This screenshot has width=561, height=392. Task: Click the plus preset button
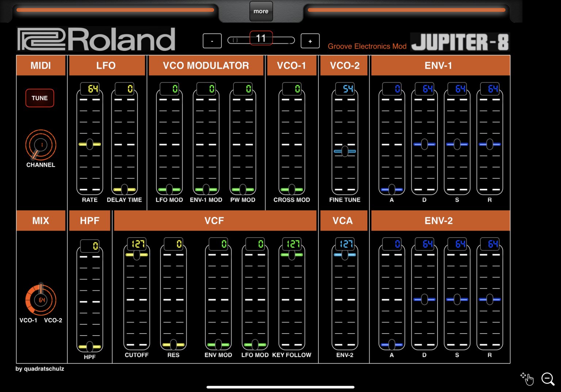[310, 41]
